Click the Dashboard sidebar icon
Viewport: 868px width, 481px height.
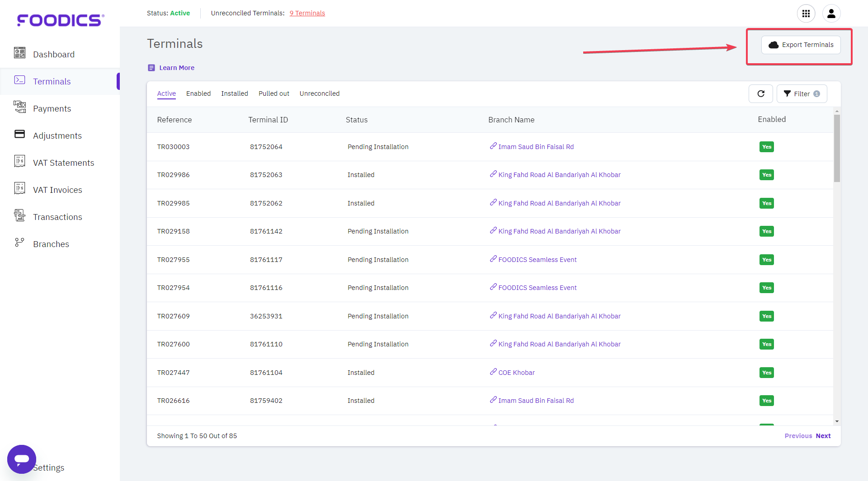[x=19, y=53]
